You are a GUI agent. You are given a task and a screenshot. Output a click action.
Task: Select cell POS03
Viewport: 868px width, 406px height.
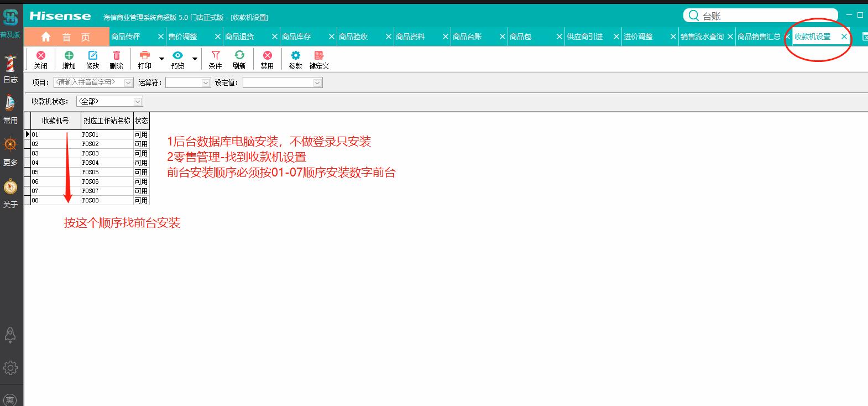tap(107, 153)
